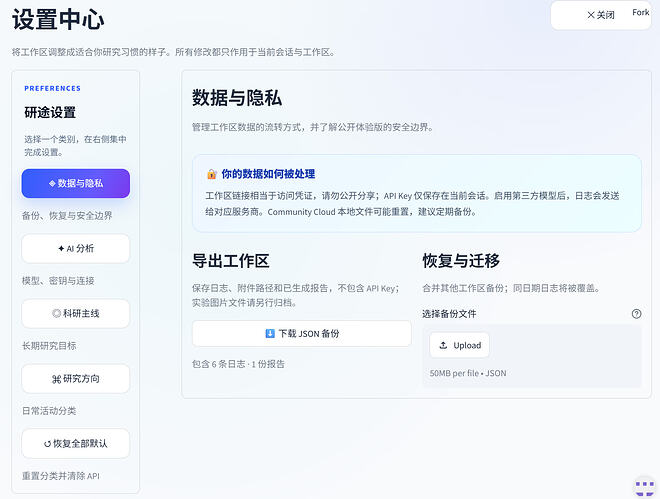Click the 包含 6 条日志 · 1 份报告 text
Image resolution: width=660 pixels, height=499 pixels.
pyautogui.click(x=238, y=364)
